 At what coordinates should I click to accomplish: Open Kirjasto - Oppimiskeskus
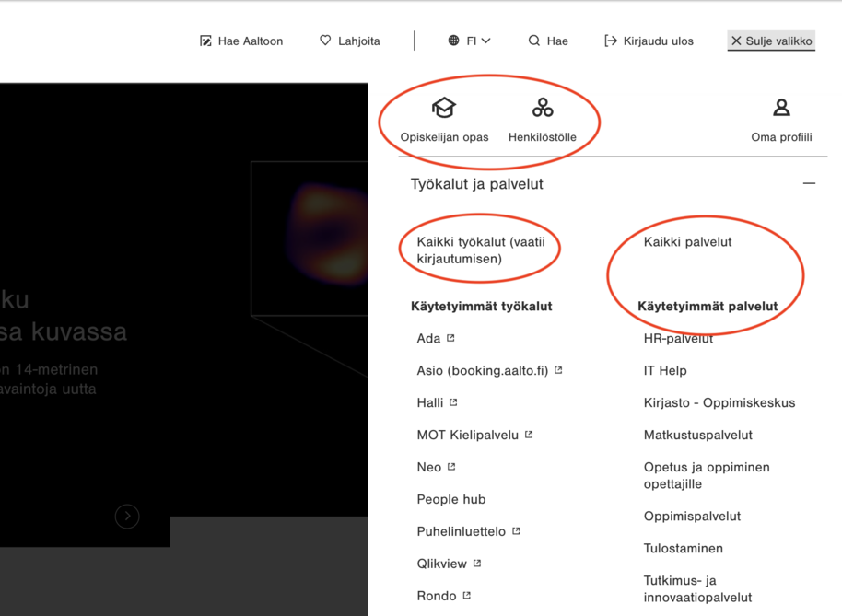[x=718, y=402]
